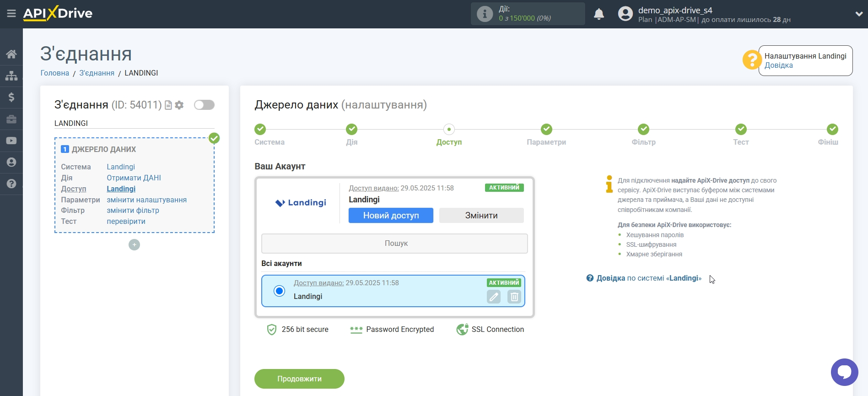Viewport: 868px width, 396px height.
Task: Open profile sidebar icon
Action: click(x=11, y=162)
